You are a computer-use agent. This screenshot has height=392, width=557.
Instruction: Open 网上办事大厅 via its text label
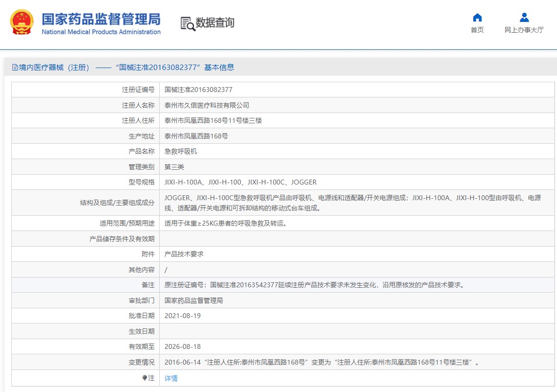pyautogui.click(x=524, y=30)
